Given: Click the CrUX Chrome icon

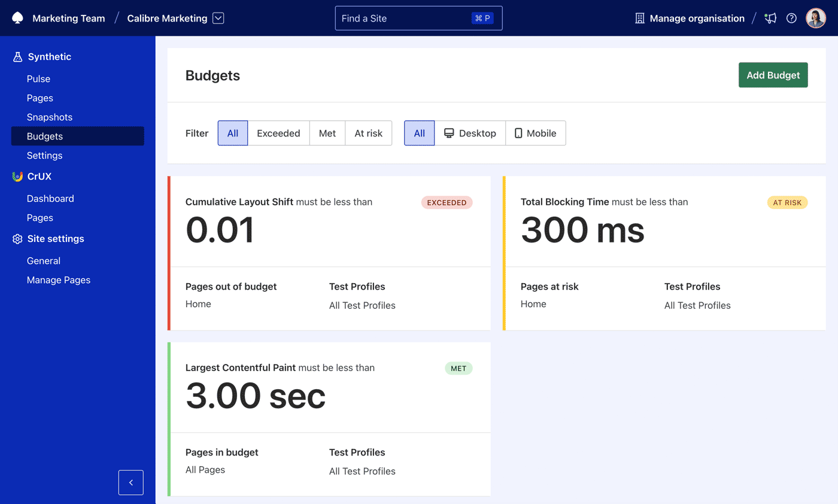Looking at the screenshot, I should point(16,176).
